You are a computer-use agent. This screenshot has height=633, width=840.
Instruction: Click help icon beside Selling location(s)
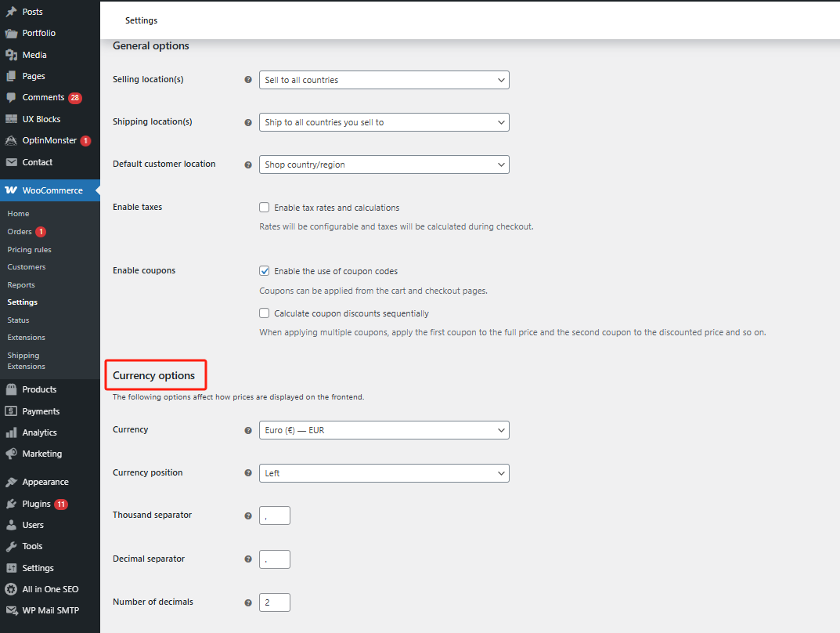point(248,80)
